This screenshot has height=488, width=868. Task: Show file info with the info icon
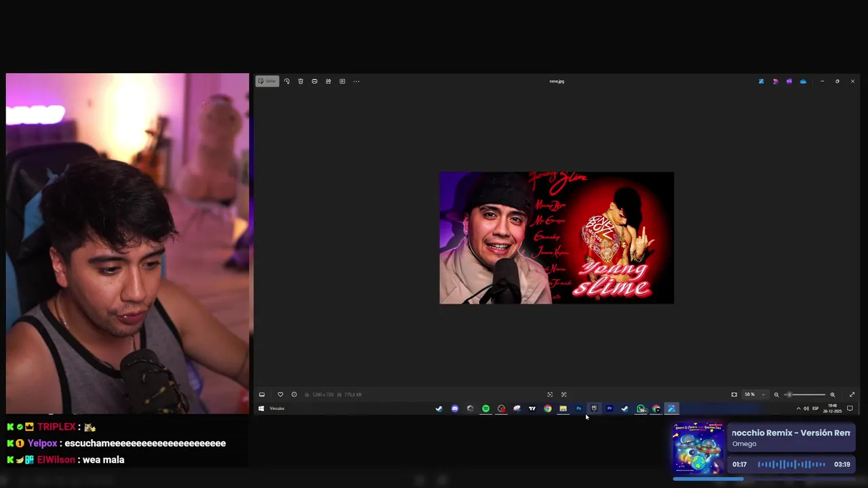click(x=294, y=394)
